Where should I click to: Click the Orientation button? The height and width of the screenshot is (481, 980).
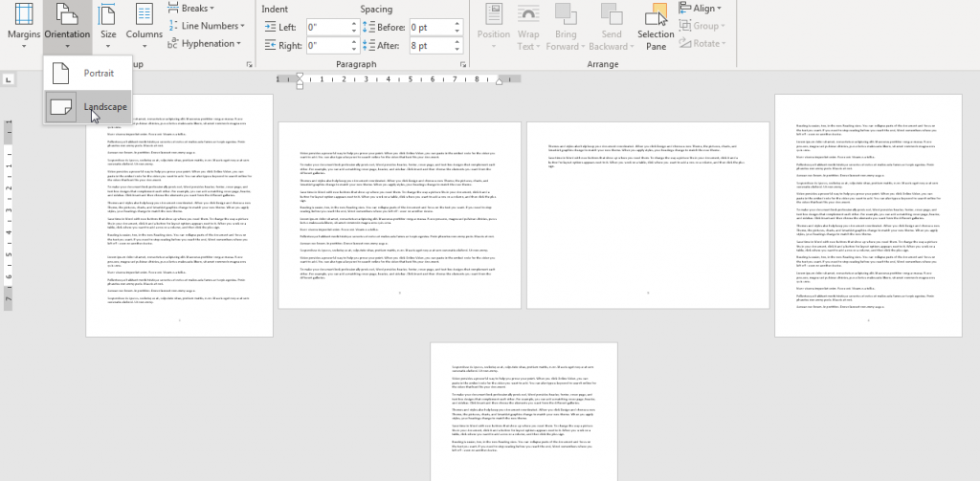[x=68, y=24]
